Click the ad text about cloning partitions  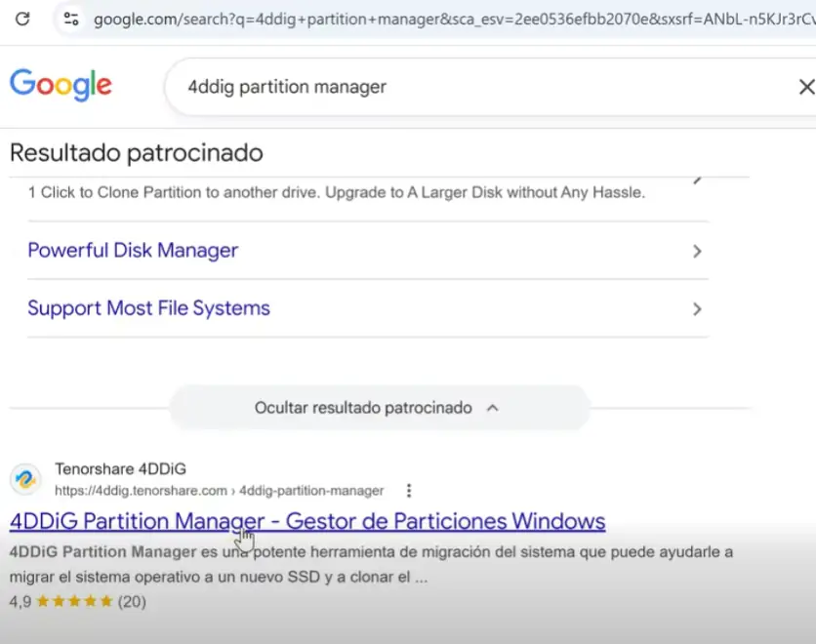click(337, 192)
